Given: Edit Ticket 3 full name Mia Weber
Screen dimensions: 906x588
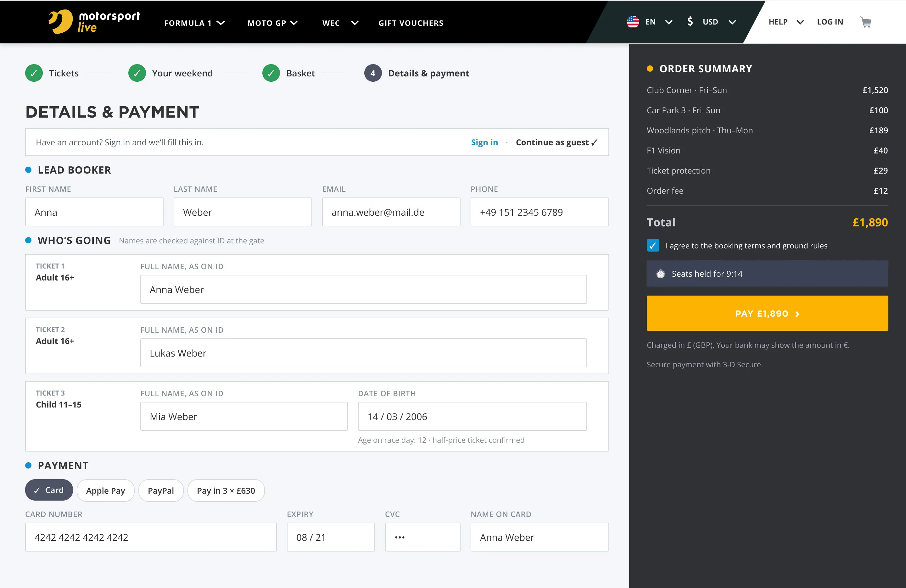Looking at the screenshot, I should (243, 416).
